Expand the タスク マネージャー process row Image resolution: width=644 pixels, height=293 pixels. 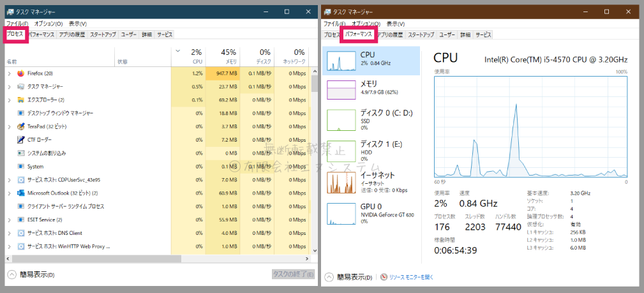[10, 87]
